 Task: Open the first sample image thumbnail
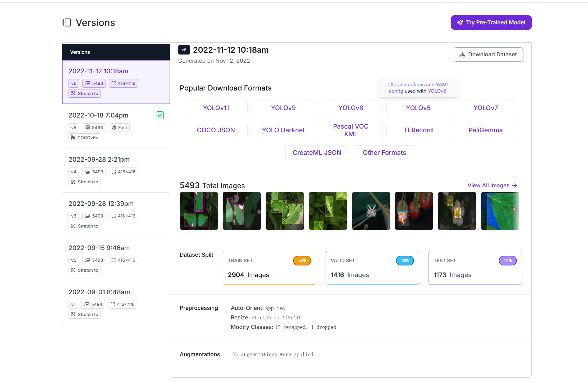click(199, 211)
